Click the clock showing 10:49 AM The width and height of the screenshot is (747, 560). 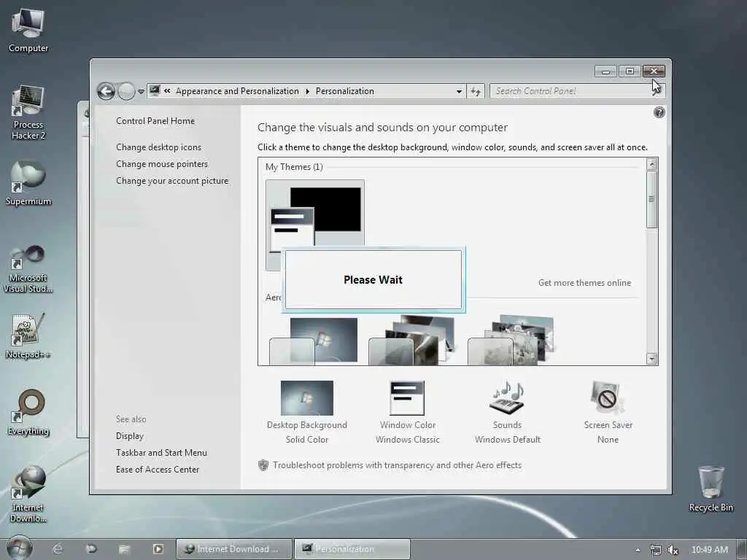709,550
